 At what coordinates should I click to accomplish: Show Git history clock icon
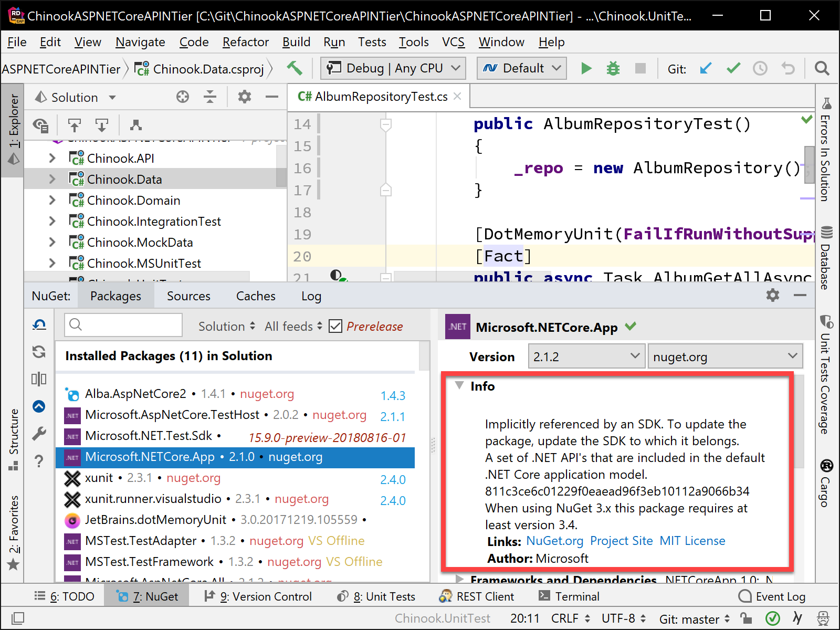760,68
